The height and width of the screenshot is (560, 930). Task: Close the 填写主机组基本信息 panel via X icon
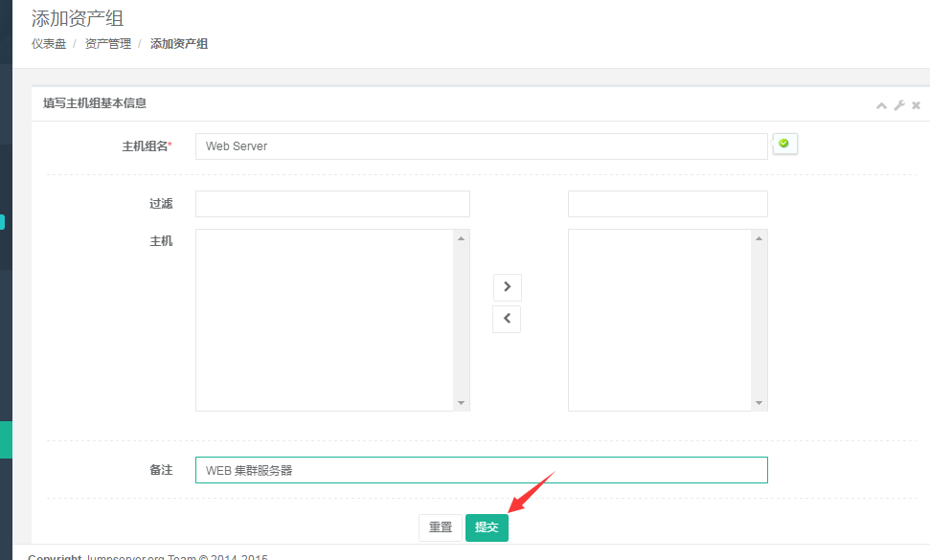click(916, 105)
